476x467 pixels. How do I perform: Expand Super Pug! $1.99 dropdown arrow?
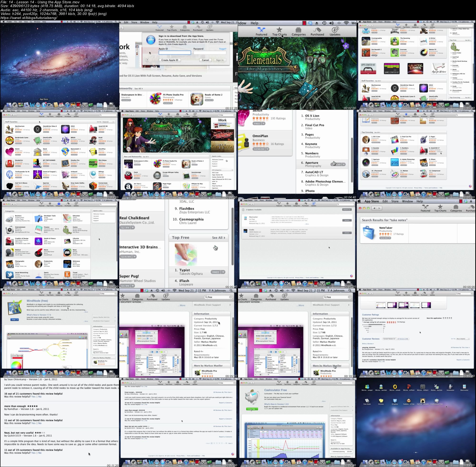tap(133, 286)
